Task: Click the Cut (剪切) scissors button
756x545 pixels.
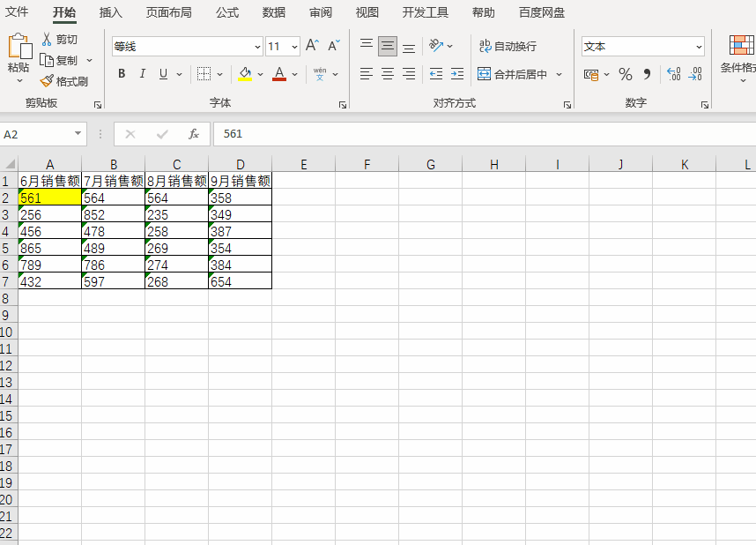Action: 59,39
